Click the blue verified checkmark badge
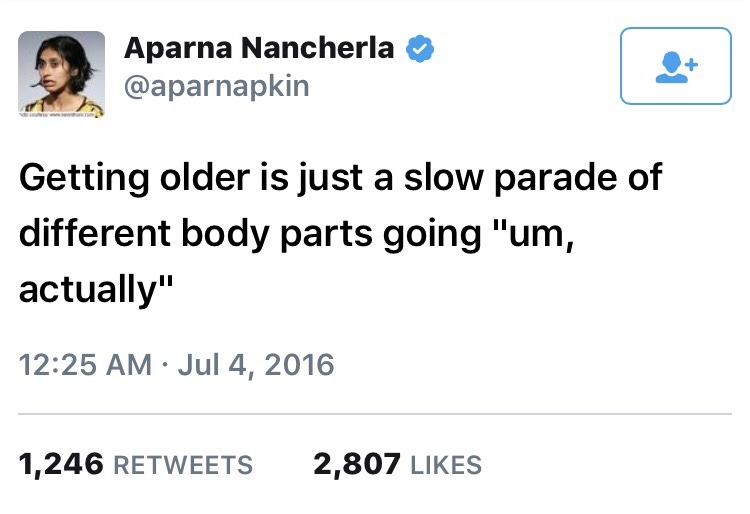 point(420,47)
